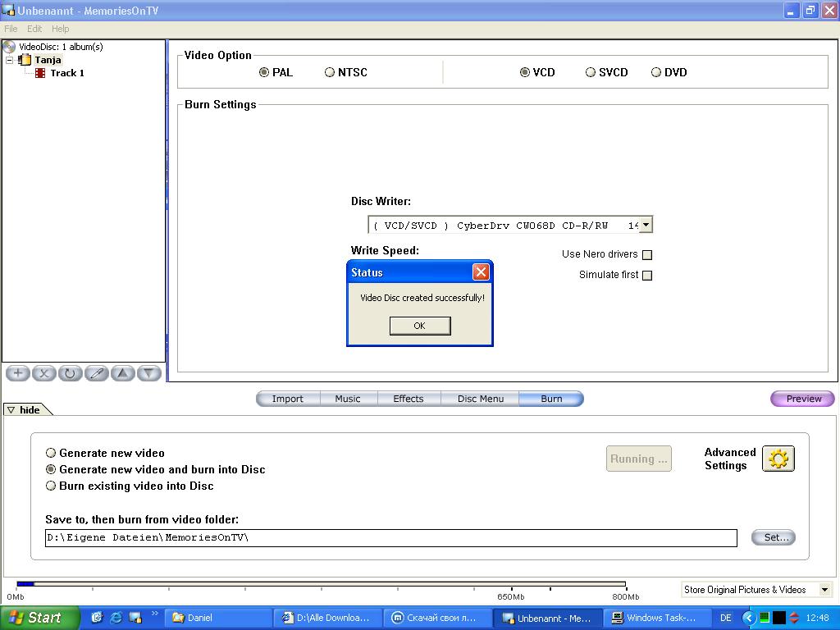
Task: Close the Status dialog with red X
Action: pos(481,272)
